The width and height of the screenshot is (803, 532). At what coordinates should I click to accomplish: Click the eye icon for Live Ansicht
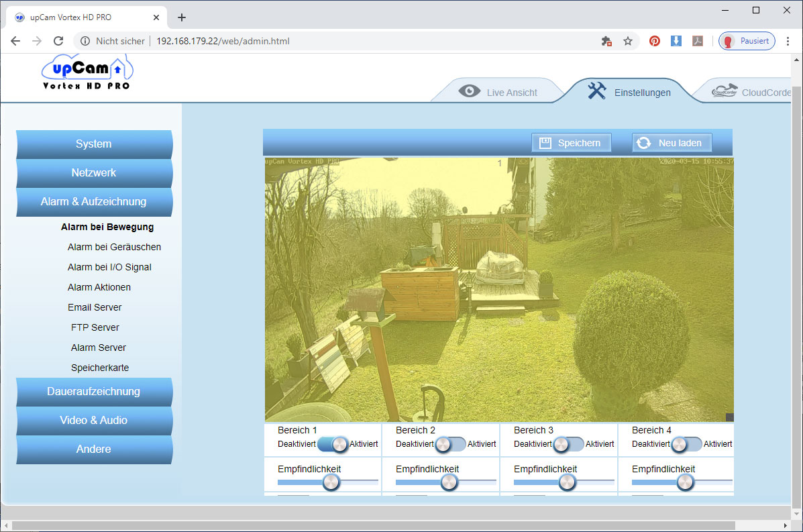pos(469,91)
